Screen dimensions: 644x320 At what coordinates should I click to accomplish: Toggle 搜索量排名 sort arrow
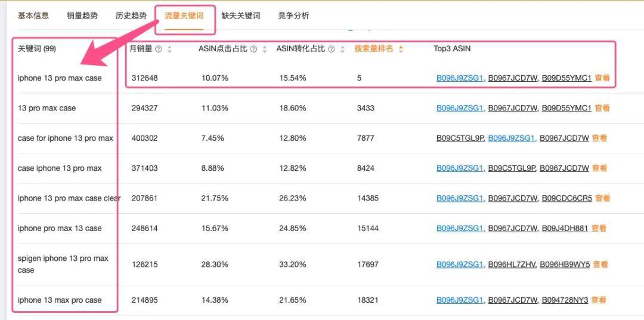(x=401, y=49)
